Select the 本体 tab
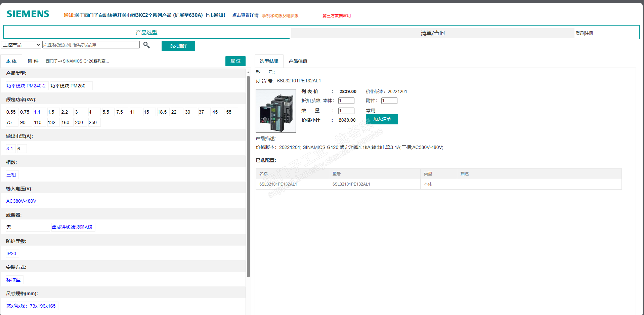This screenshot has width=644, height=315. [11, 61]
